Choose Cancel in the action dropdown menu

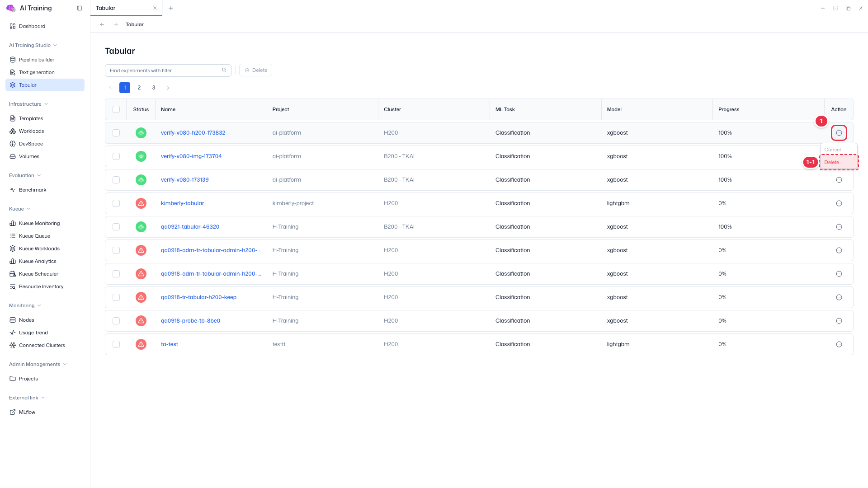coord(839,150)
